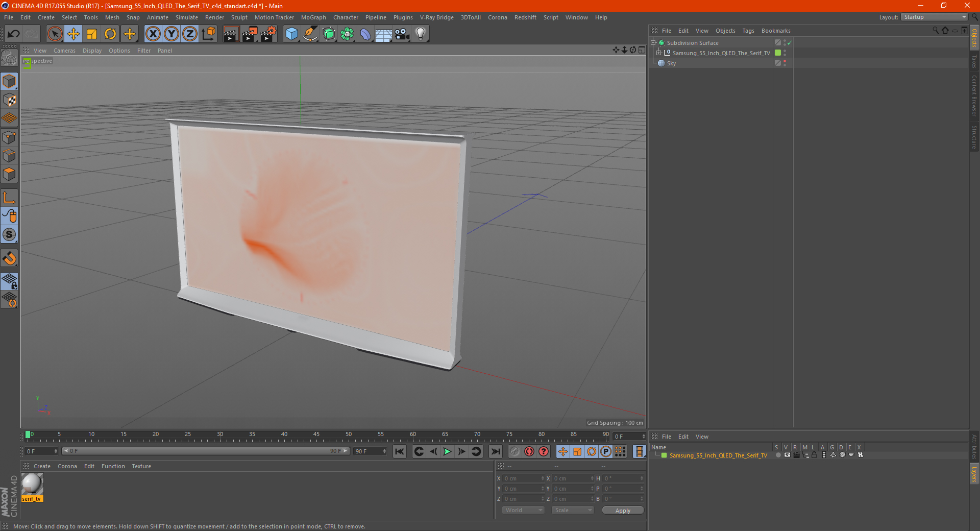Click the X position input field

point(524,478)
